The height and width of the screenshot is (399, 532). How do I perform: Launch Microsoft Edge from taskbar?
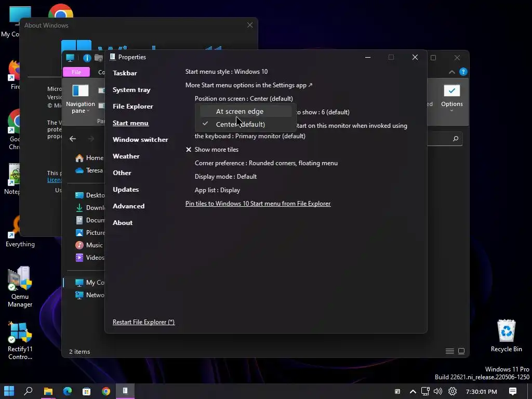click(x=67, y=391)
